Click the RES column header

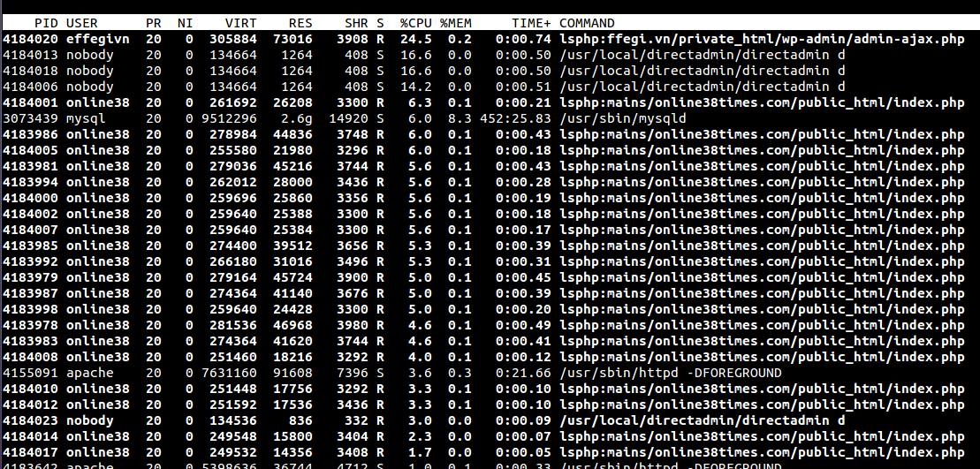(300, 23)
